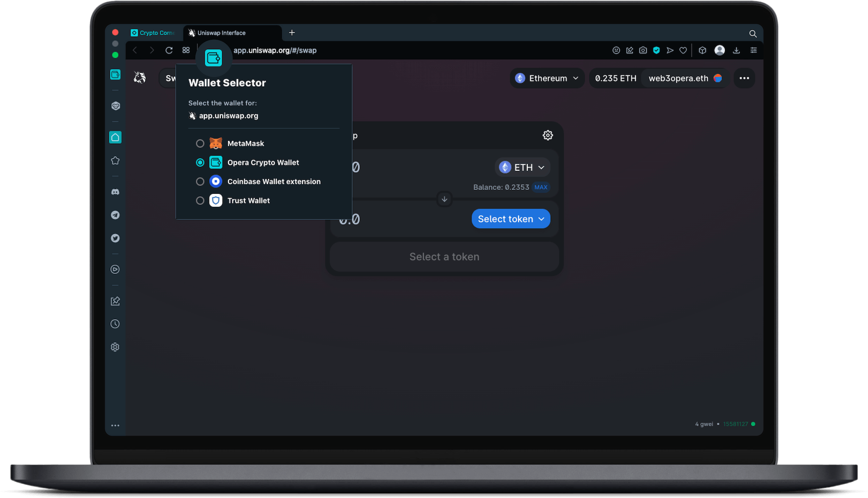Screen dimensions: 868x498
Task: Open the Select token dropdown
Action: 511,219
